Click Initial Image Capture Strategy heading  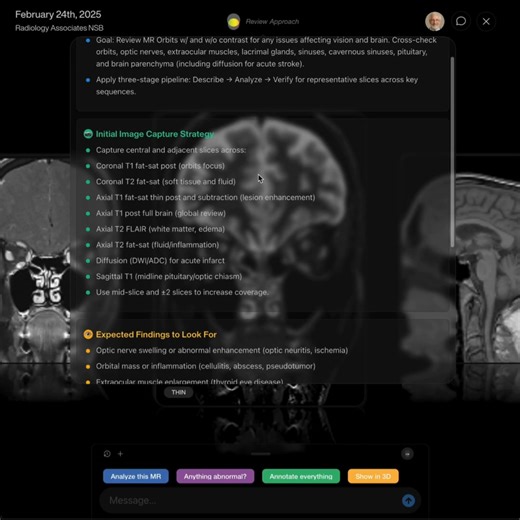tap(155, 134)
